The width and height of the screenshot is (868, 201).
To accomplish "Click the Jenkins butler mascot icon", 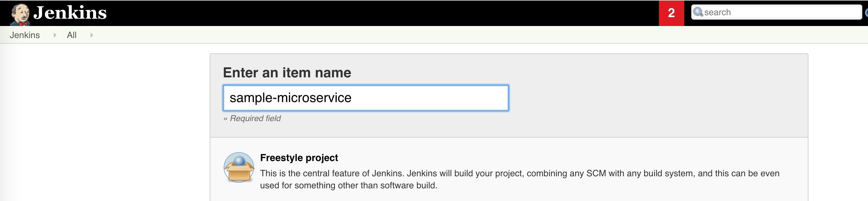I will [20, 14].
